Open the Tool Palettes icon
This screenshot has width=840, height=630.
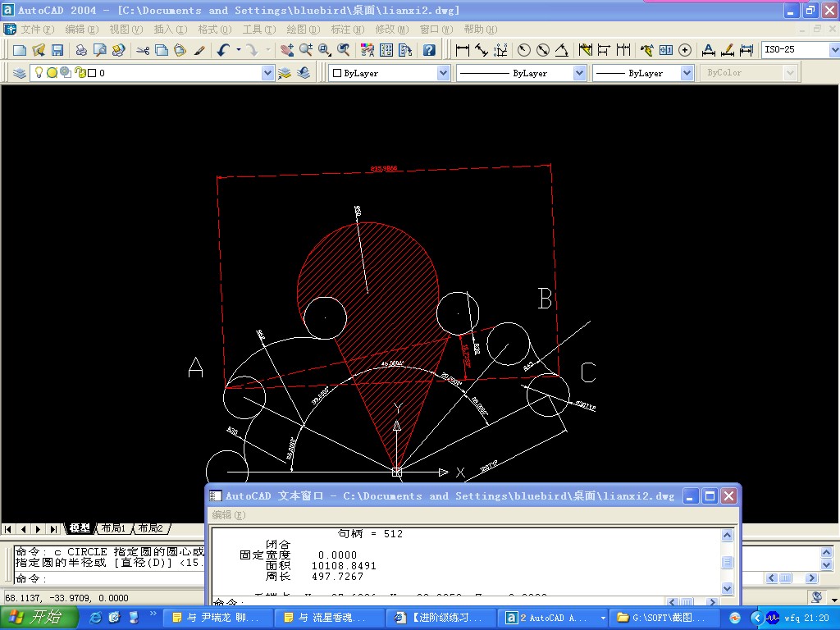coord(405,50)
